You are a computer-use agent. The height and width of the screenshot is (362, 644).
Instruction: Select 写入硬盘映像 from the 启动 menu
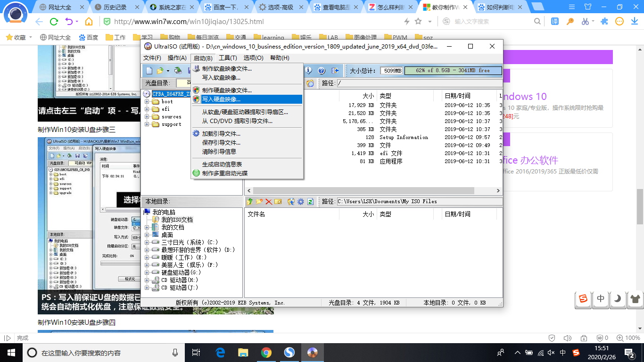(x=226, y=99)
